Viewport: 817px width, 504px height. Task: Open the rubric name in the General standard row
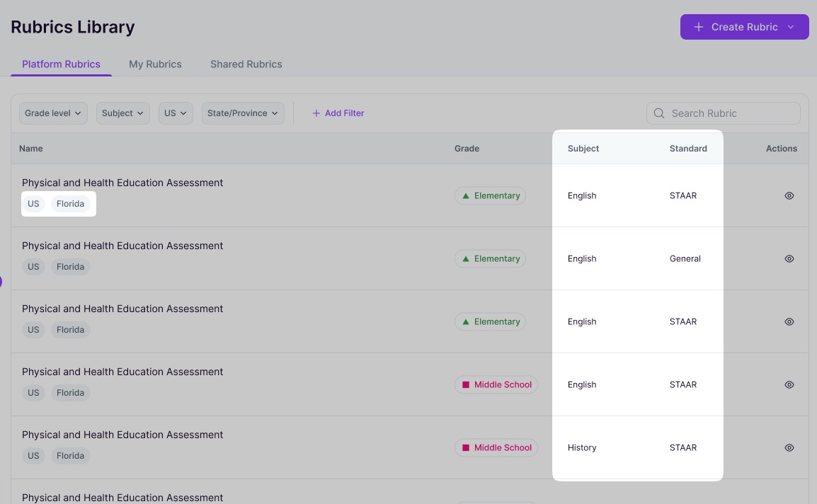pyautogui.click(x=122, y=246)
